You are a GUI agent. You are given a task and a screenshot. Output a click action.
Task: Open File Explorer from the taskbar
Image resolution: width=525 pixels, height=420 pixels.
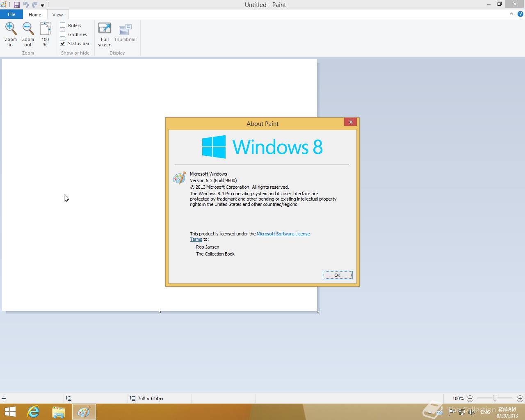click(x=59, y=412)
